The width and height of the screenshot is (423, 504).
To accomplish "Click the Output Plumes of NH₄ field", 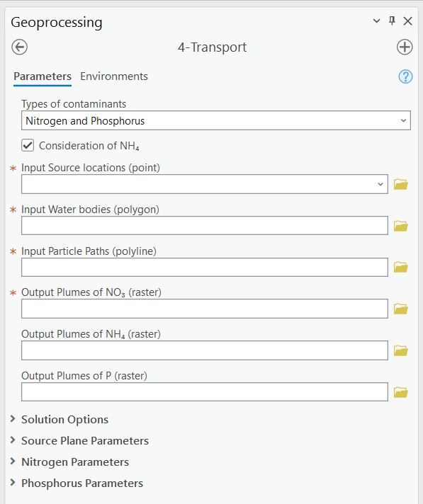I will tap(205, 350).
